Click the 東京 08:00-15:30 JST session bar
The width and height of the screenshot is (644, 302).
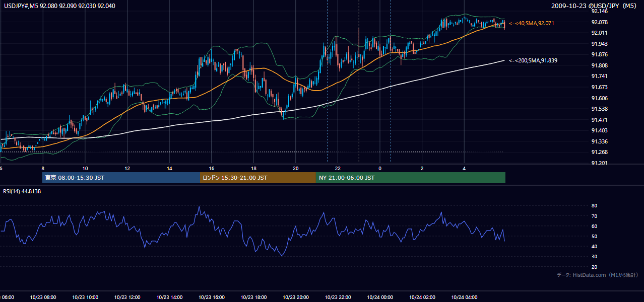tap(121, 178)
